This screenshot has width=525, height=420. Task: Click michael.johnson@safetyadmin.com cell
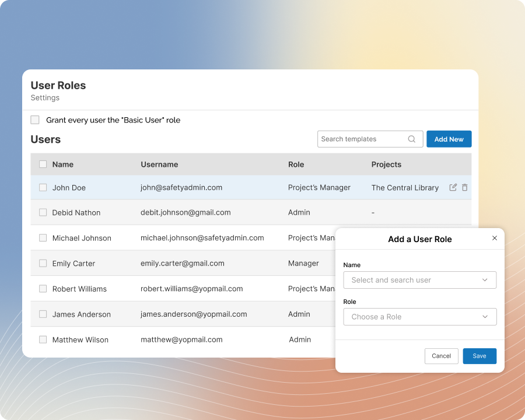pos(202,238)
